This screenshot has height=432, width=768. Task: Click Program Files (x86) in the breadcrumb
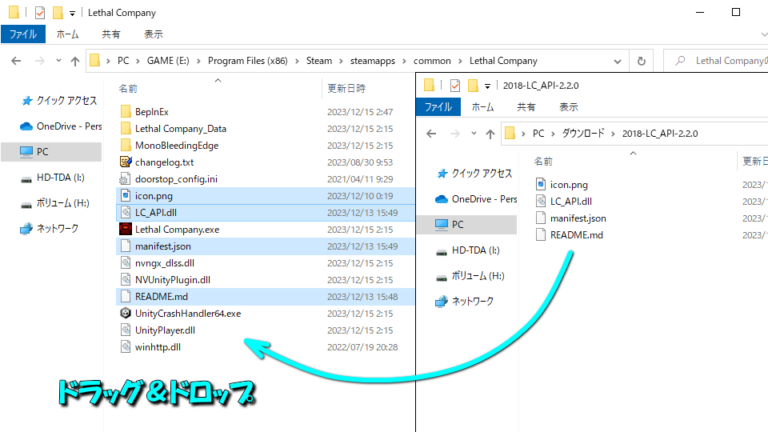click(x=248, y=61)
